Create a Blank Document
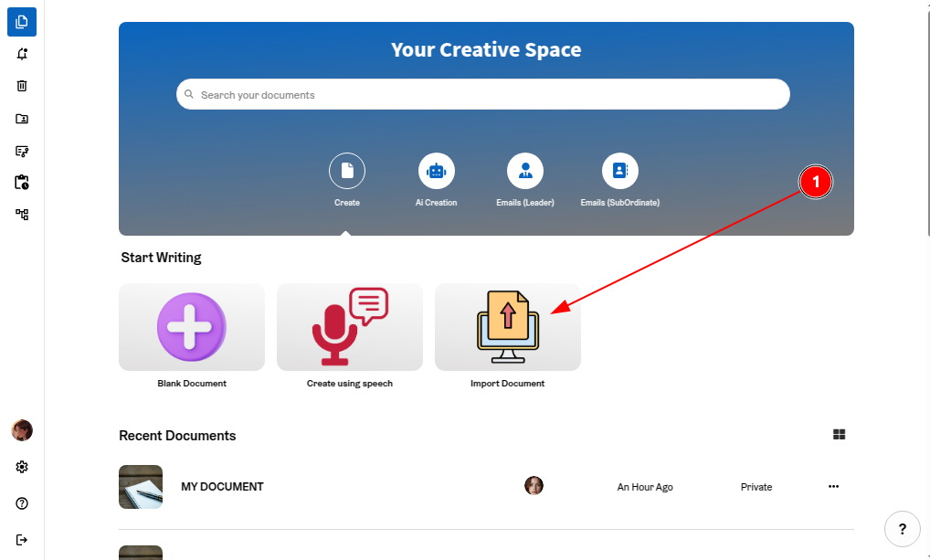This screenshot has width=930, height=560. (x=192, y=327)
